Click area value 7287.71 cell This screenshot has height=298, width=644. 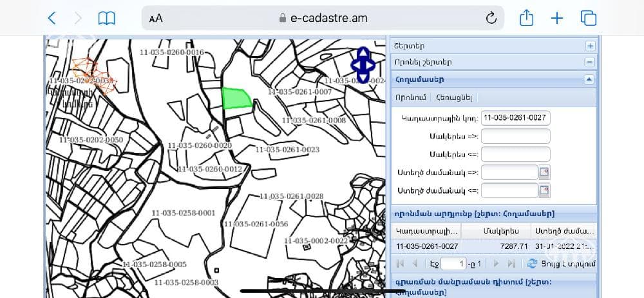(x=514, y=246)
